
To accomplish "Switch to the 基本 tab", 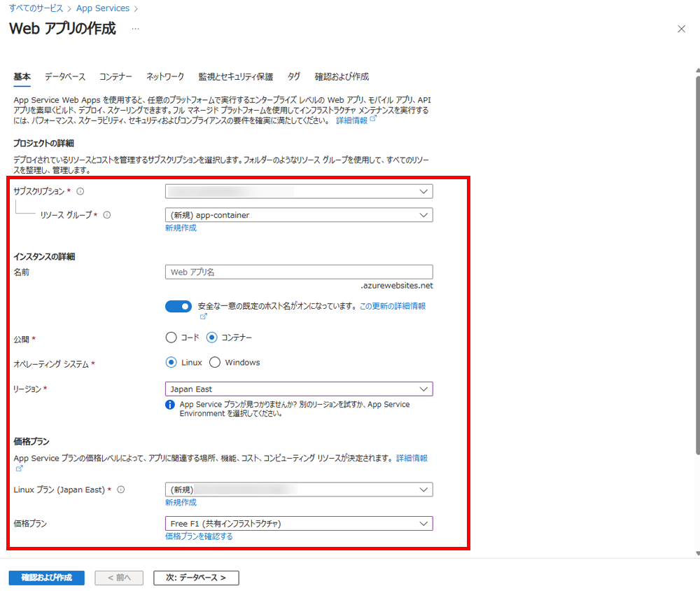I will click(x=22, y=77).
